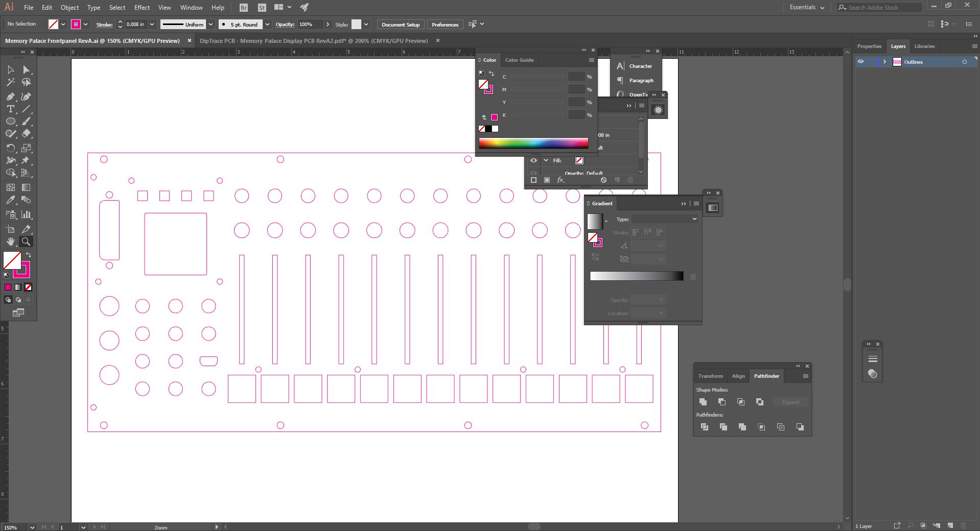This screenshot has width=980, height=531.
Task: Open the Uniform stroke profile dropdown
Action: [x=211, y=24]
